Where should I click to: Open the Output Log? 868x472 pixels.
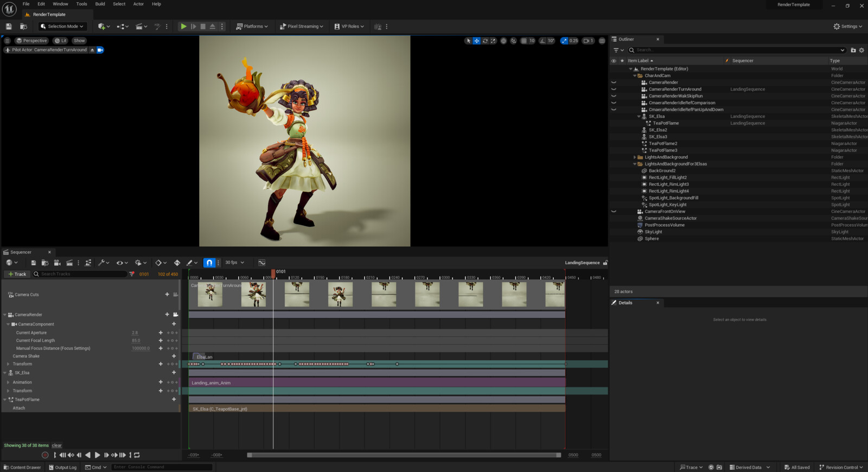(x=62, y=467)
